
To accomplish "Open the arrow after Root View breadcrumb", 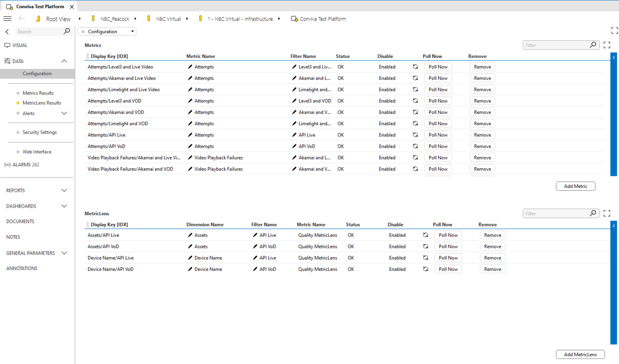I will 80,19.
